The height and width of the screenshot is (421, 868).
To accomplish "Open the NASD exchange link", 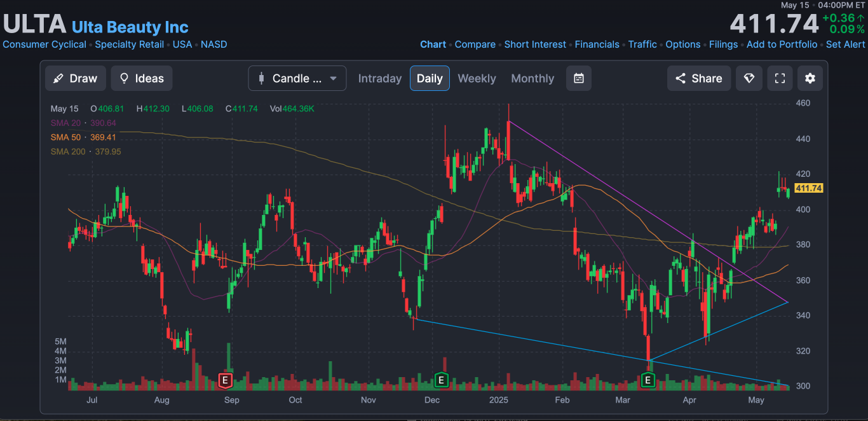I will click(x=214, y=45).
